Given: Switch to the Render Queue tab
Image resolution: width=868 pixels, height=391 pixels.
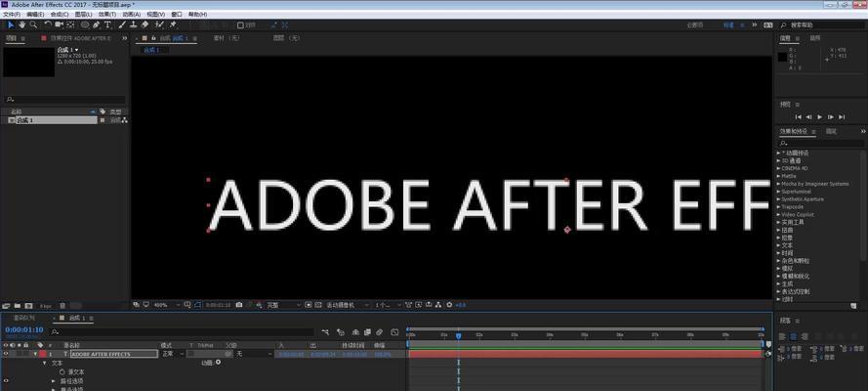Looking at the screenshot, I should click(23, 318).
